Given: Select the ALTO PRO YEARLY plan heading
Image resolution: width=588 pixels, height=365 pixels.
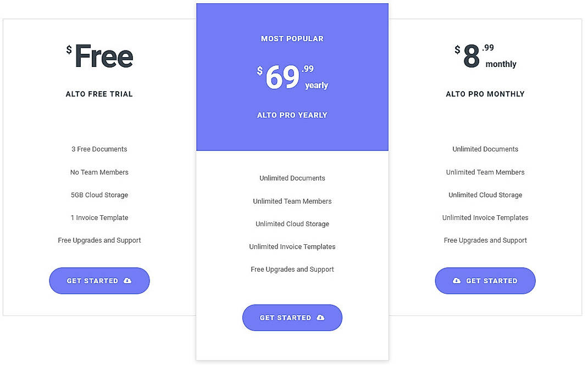Looking at the screenshot, I should [x=292, y=115].
